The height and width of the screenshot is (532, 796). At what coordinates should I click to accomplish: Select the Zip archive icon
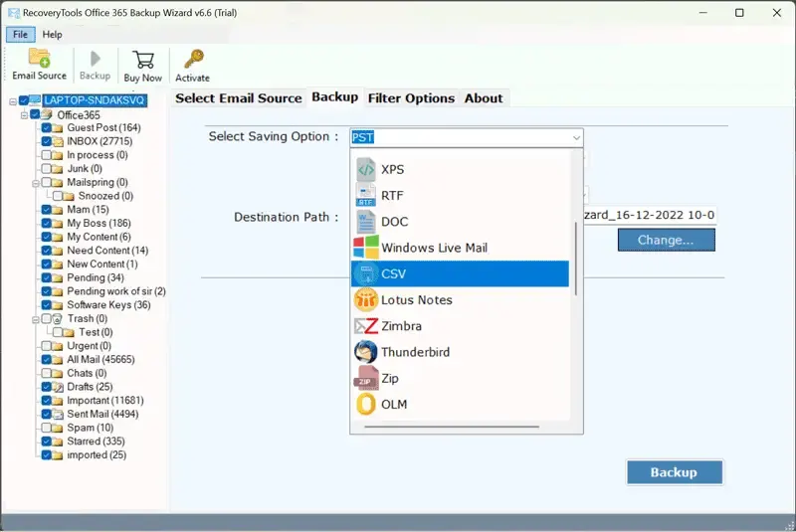(x=365, y=378)
